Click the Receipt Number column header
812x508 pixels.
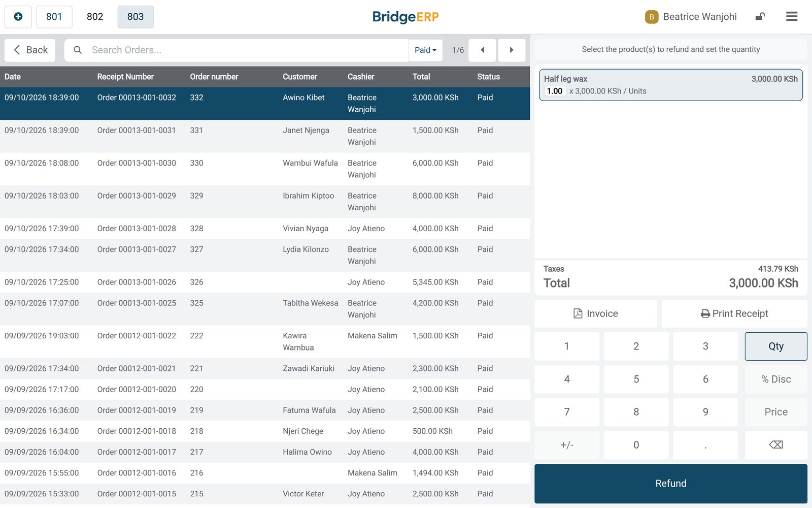tap(125, 77)
